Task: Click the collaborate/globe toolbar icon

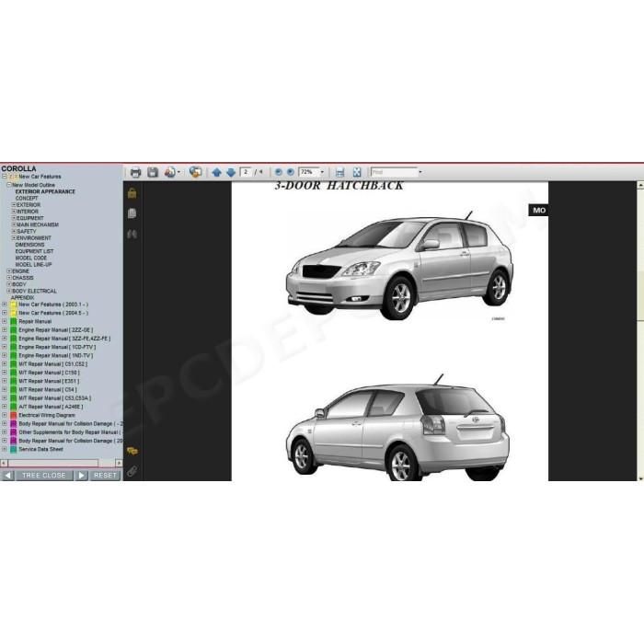Action: click(x=195, y=172)
